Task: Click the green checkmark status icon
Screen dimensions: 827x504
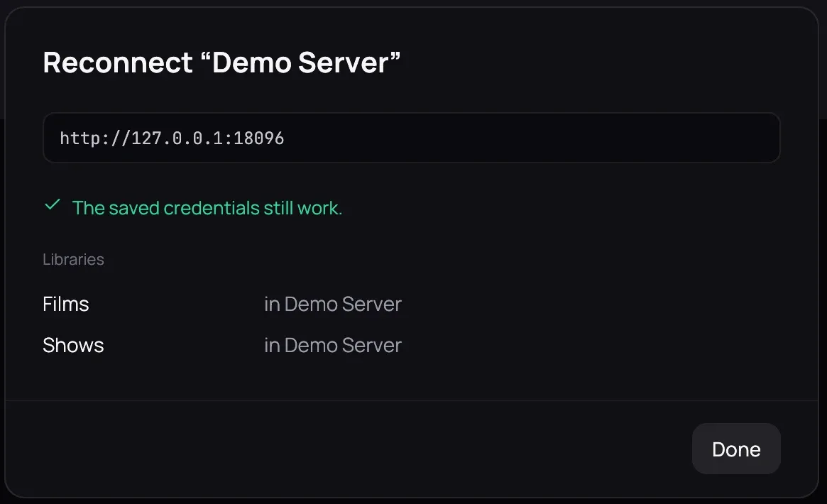Action: [x=53, y=205]
